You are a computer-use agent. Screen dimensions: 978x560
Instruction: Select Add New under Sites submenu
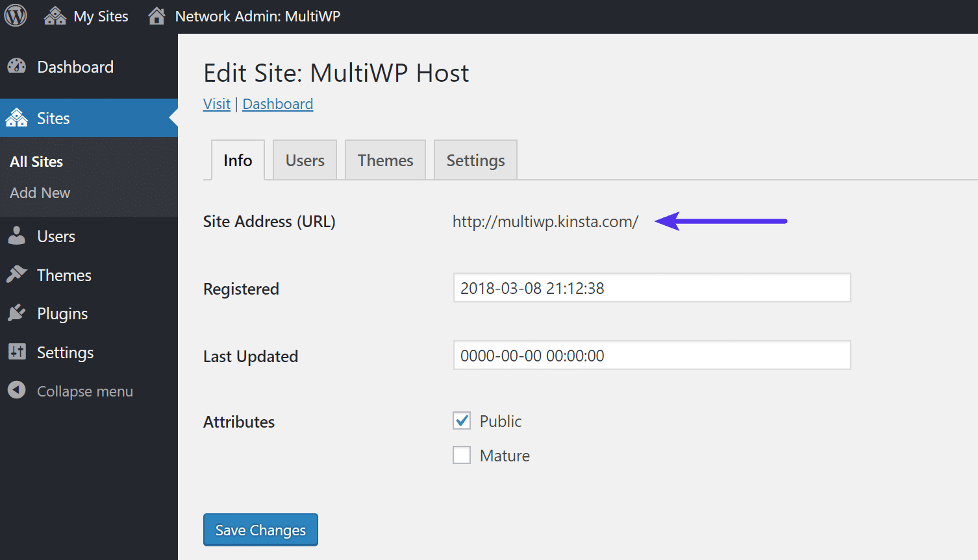coord(40,193)
